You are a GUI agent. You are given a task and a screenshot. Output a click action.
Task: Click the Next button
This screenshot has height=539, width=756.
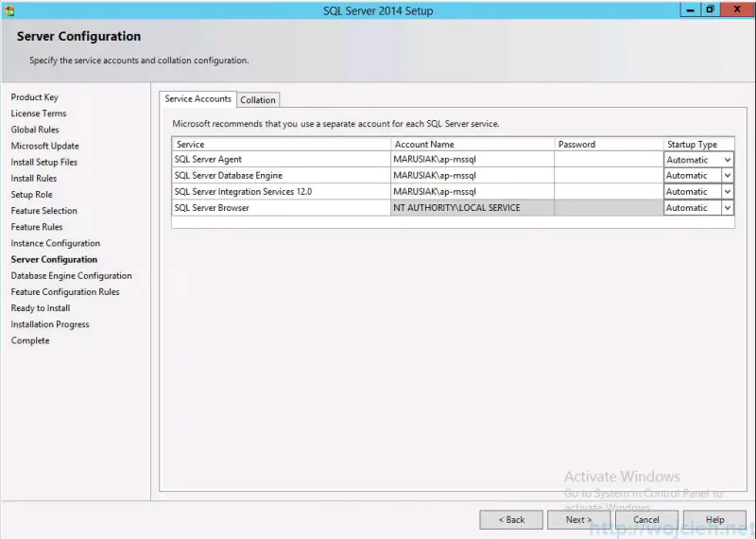pyautogui.click(x=578, y=520)
